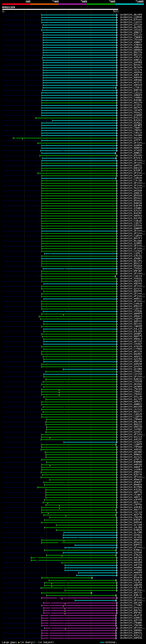
Task: Open hit UniRef100_Q1HQ12
Action: click(x=131, y=123)
